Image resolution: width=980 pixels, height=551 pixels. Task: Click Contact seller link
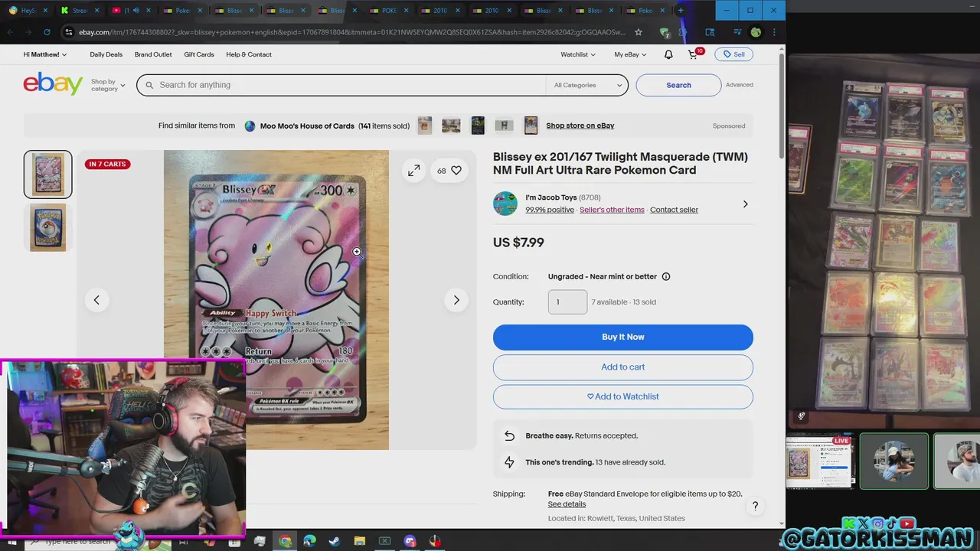pos(674,210)
